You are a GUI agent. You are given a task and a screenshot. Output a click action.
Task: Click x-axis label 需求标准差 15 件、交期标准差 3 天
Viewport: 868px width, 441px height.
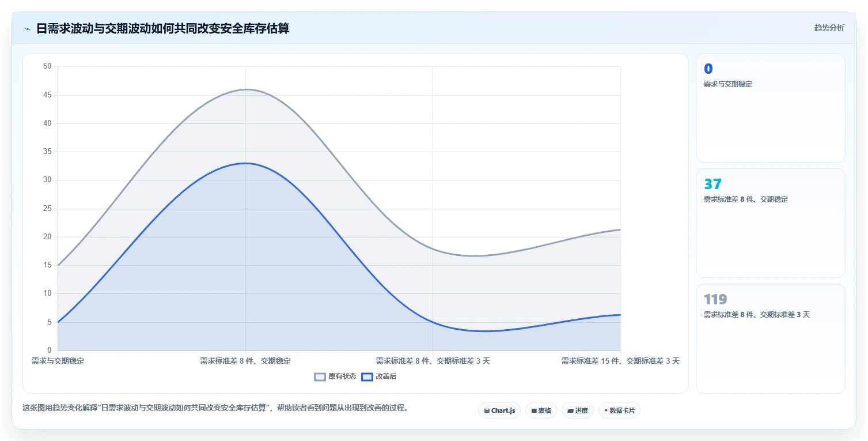point(620,361)
